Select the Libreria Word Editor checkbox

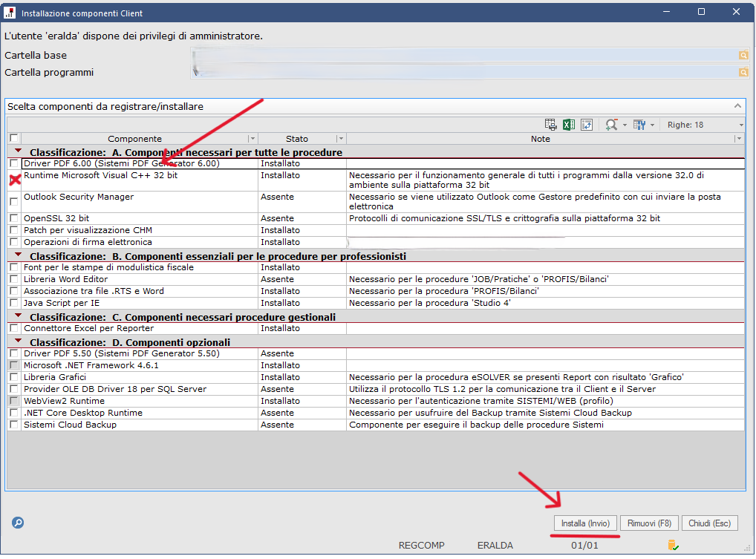[x=14, y=279]
